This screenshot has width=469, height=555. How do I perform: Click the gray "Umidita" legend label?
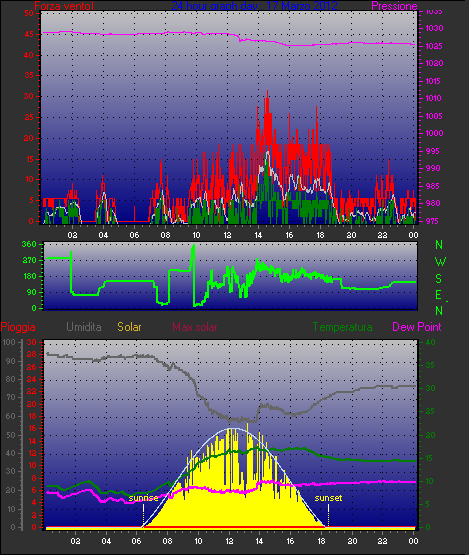point(84,327)
